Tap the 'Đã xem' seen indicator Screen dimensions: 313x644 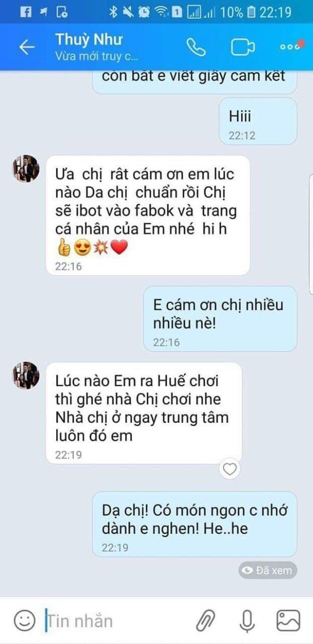[268, 570]
